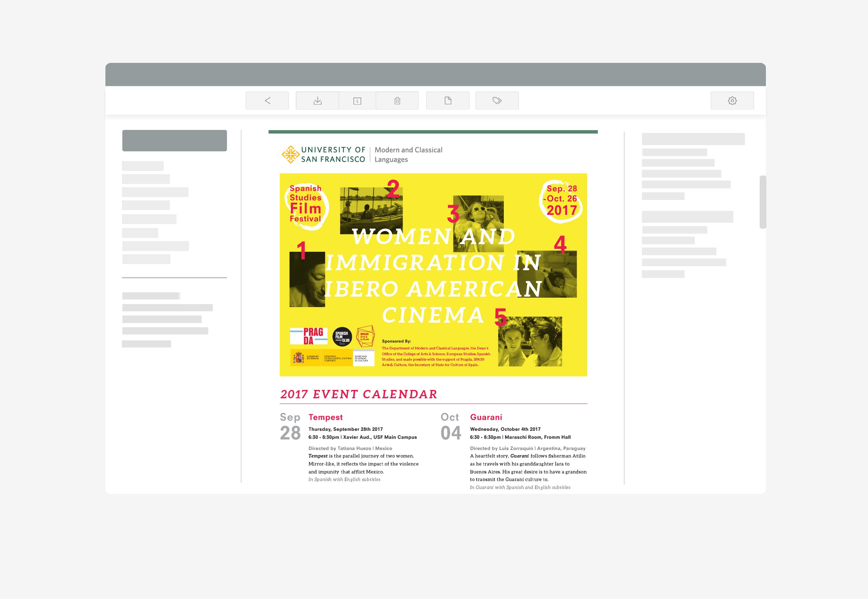Click the 'Oct 04' date label
The image size is (868, 599).
click(x=451, y=427)
